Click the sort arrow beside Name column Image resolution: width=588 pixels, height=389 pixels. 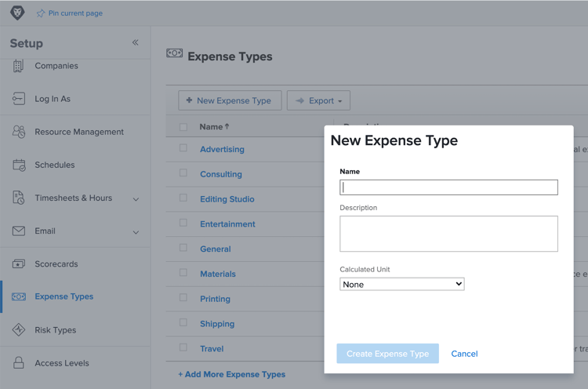coord(227,126)
